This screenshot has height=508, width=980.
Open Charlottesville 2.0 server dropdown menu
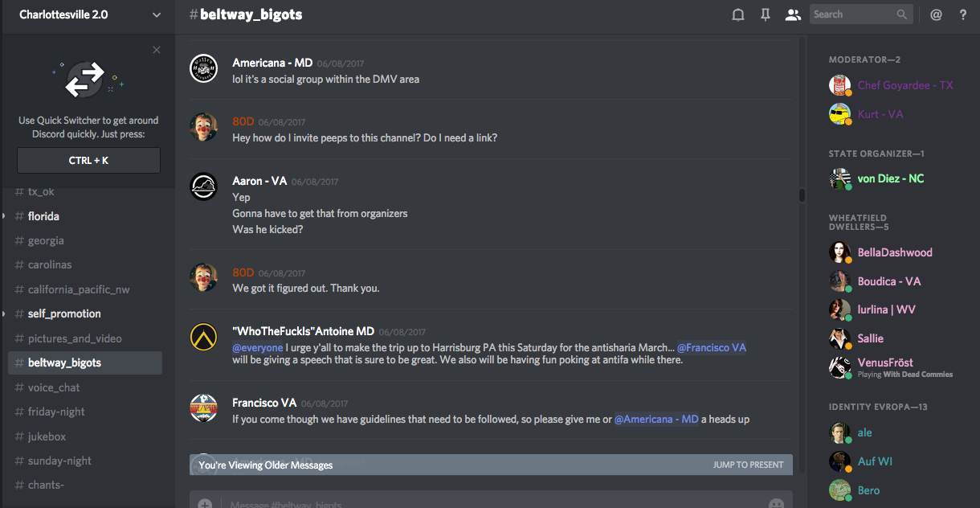click(x=156, y=14)
